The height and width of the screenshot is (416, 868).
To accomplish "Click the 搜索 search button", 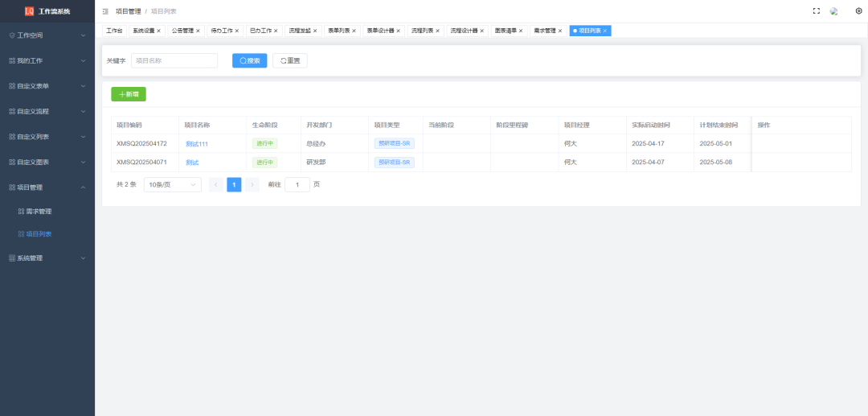I will [x=250, y=61].
